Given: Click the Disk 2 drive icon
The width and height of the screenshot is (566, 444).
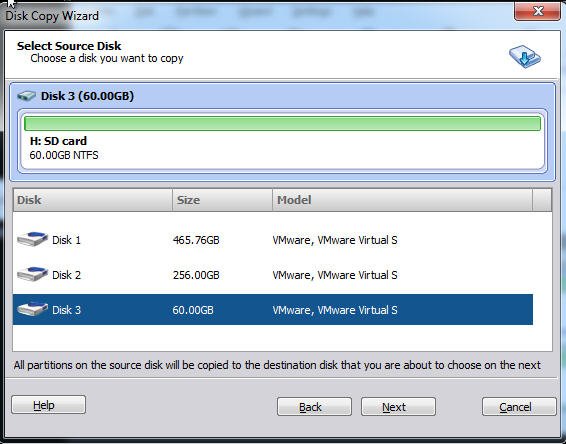Looking at the screenshot, I should (32, 274).
